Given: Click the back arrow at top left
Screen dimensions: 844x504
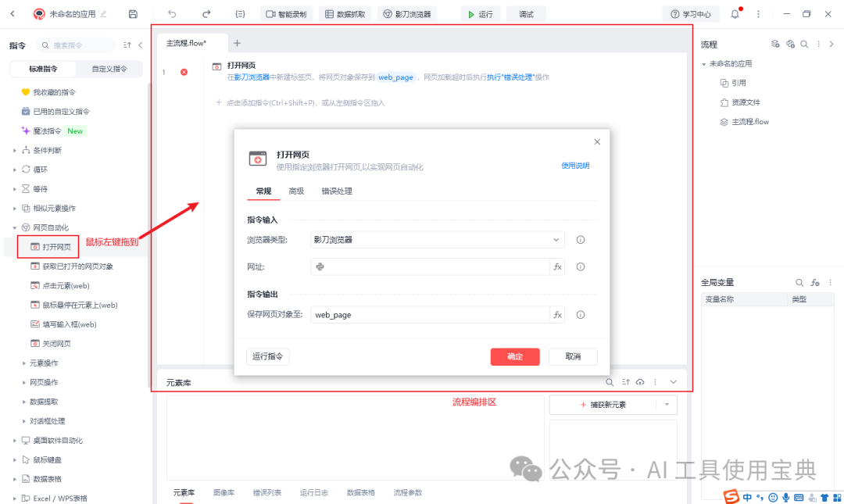Looking at the screenshot, I should pyautogui.click(x=13, y=14).
